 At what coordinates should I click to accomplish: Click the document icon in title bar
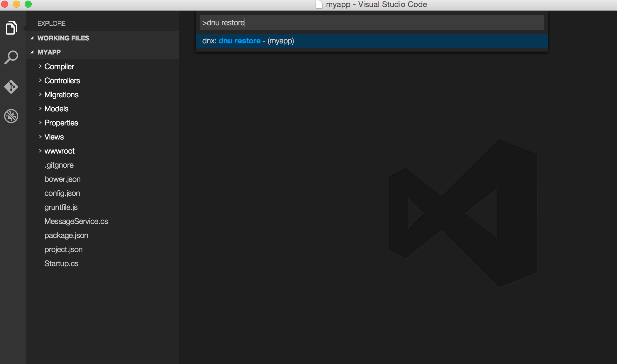tap(319, 4)
